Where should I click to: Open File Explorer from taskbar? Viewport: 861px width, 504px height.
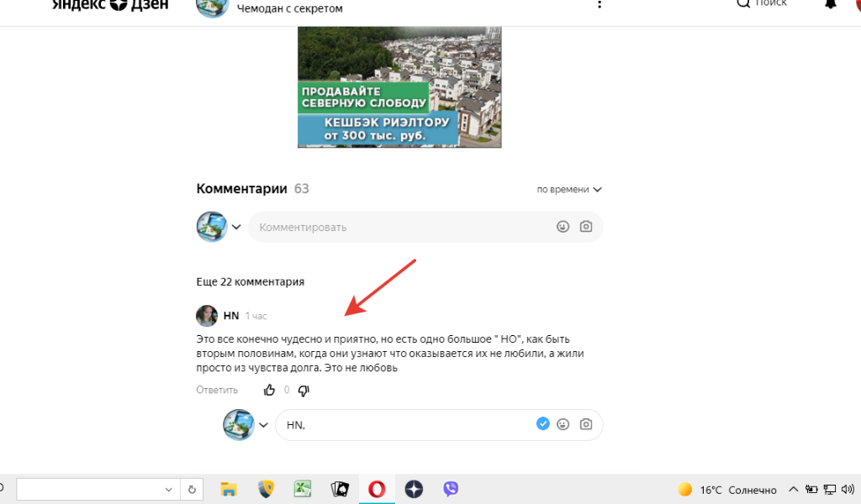click(229, 489)
